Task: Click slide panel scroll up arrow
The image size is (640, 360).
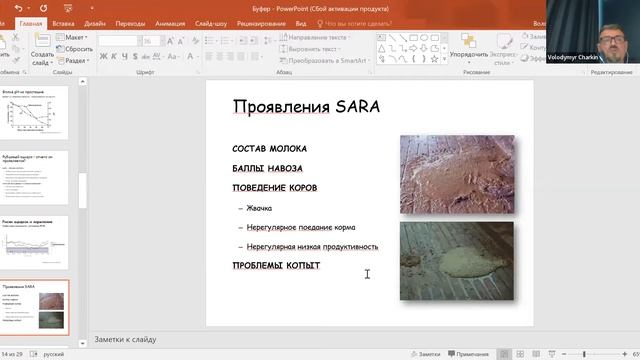Action: coord(82,82)
